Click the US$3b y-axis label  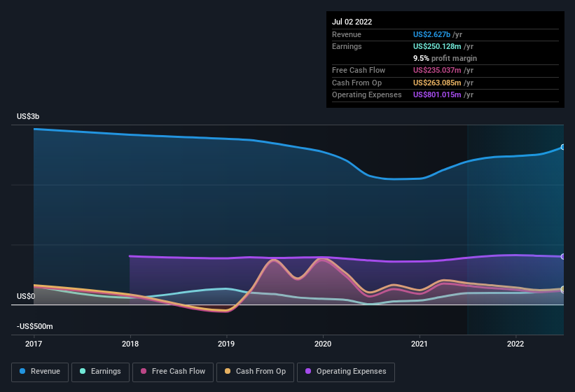click(x=28, y=116)
